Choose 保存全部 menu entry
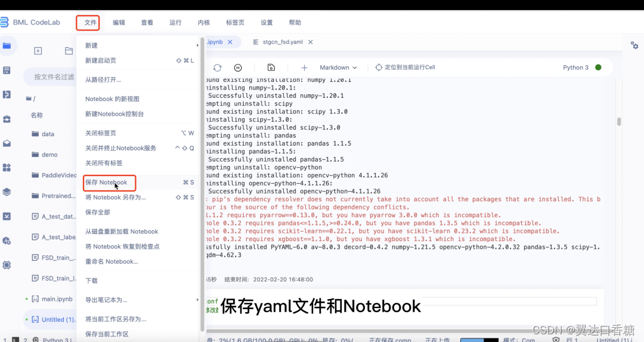Screen dimensions: 644x342 point(138,212)
